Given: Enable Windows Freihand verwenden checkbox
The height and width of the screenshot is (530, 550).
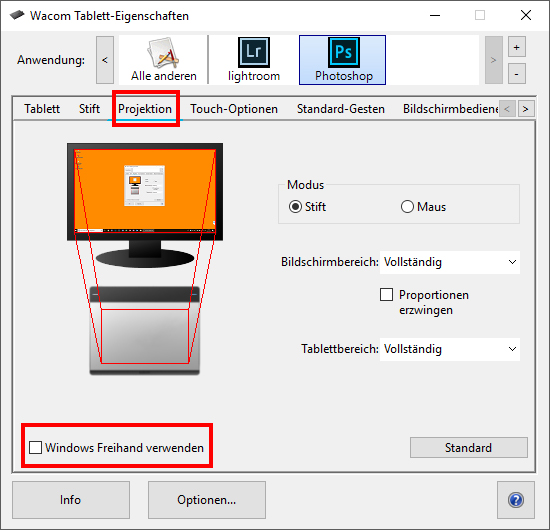Looking at the screenshot, I should (x=35, y=448).
